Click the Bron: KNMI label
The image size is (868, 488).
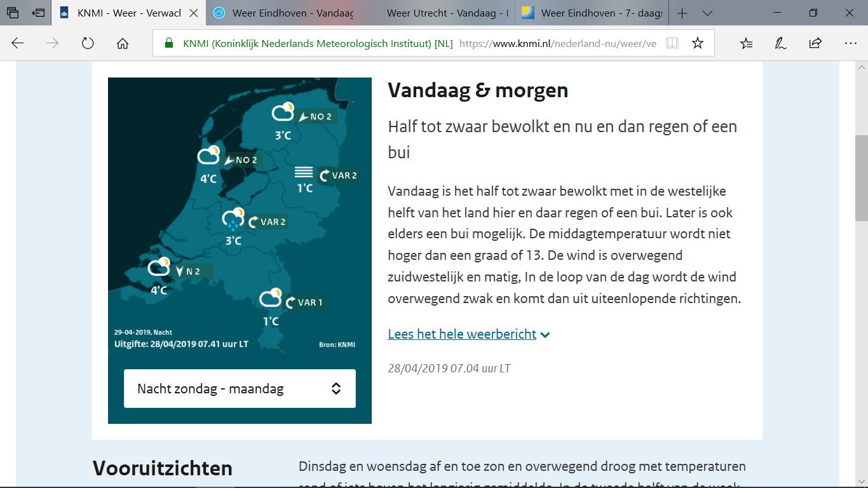coord(337,345)
